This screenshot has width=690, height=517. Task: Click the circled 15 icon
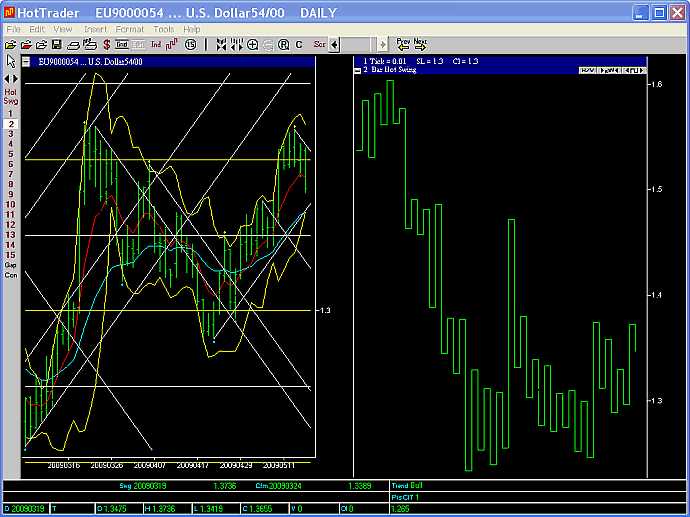190,44
